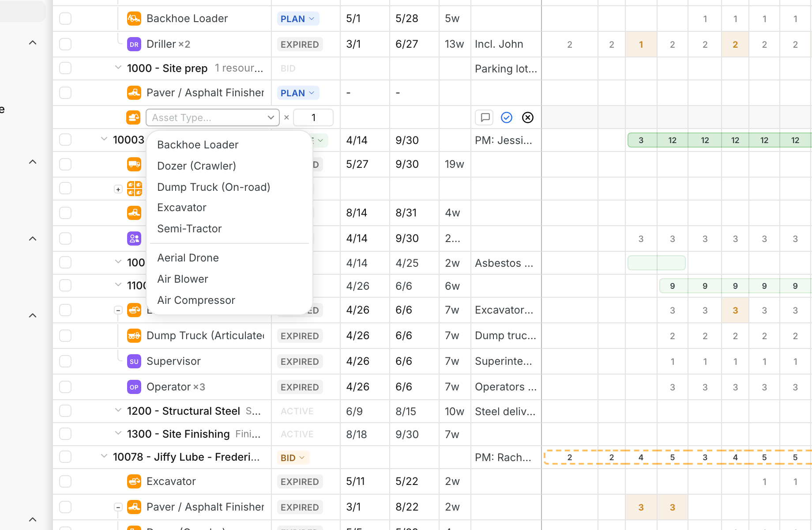
Task: Click green timeline bar for 10003 project
Action: click(719, 140)
